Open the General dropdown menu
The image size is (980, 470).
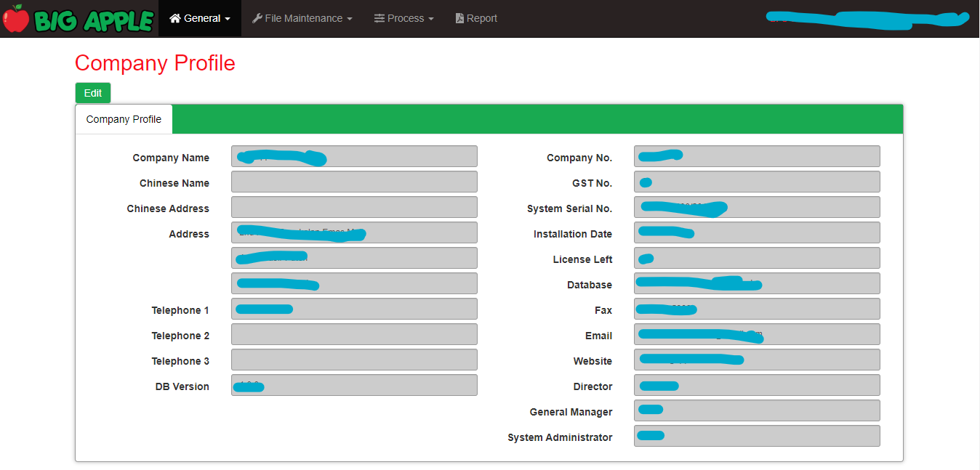click(200, 18)
